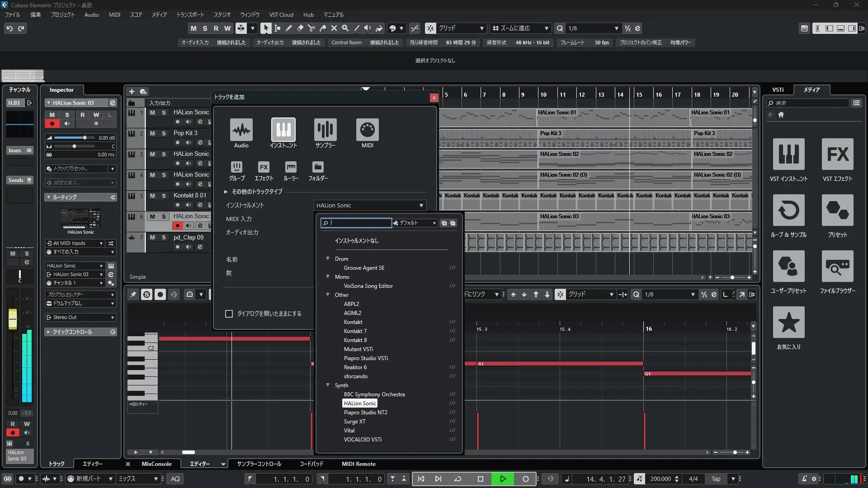The width and height of the screenshot is (868, 488).
Task: Mute the Kontakt 8 01 track
Action: click(152, 196)
